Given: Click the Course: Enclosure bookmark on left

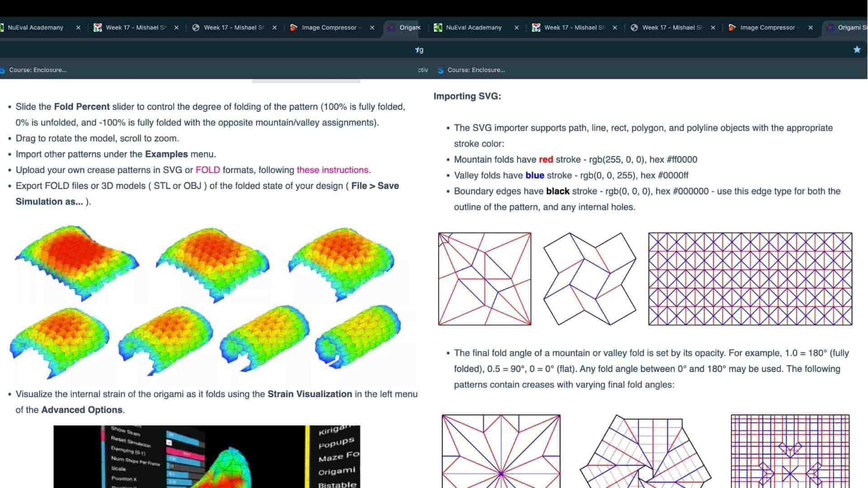Looking at the screenshot, I should (x=34, y=70).
